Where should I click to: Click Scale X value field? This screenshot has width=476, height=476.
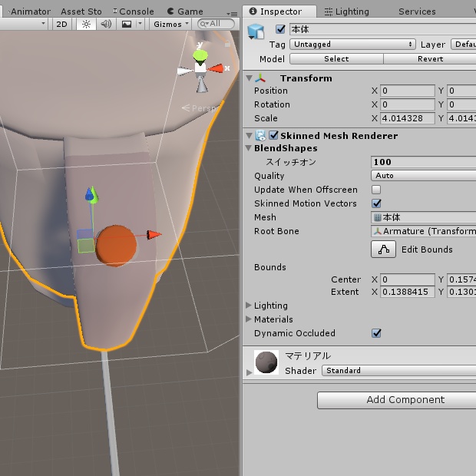[408, 118]
